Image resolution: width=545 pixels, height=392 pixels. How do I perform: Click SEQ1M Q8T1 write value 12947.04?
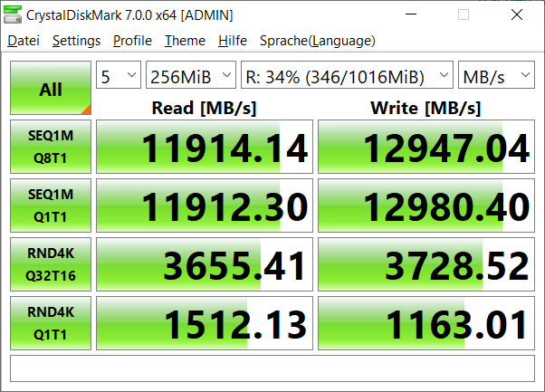(x=426, y=147)
